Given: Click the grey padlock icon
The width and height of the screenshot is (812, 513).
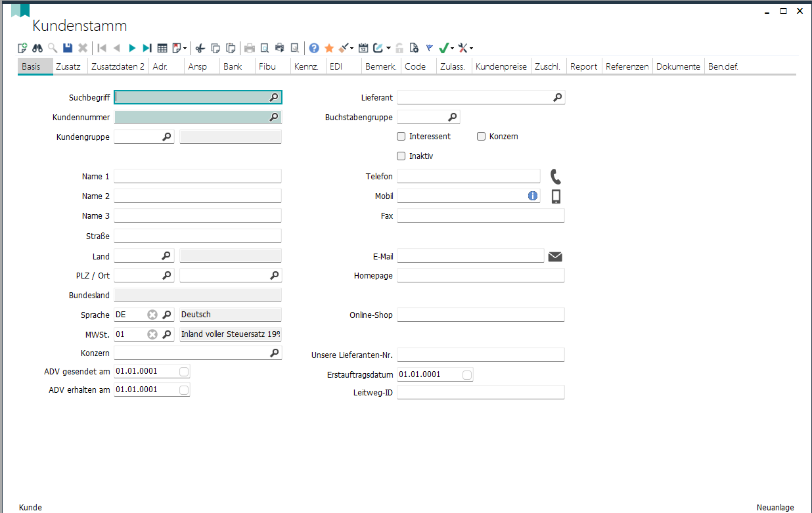Looking at the screenshot, I should click(399, 48).
